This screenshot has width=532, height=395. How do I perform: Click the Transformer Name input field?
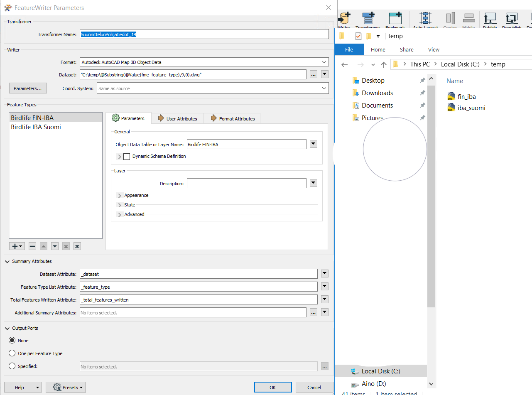tap(204, 34)
